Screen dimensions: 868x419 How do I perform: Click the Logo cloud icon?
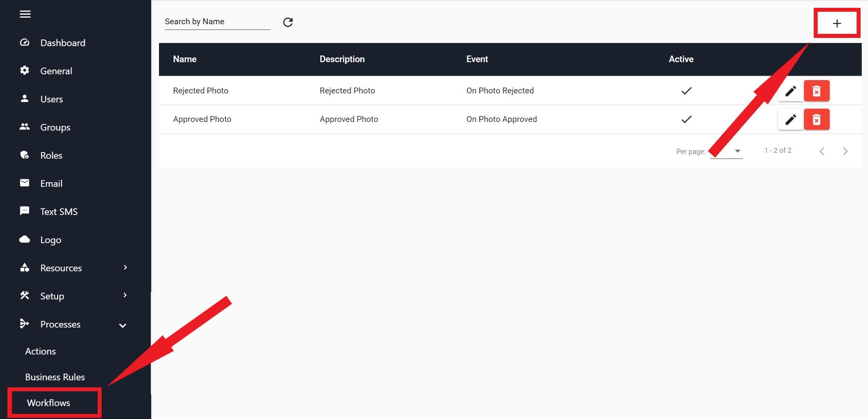click(x=25, y=239)
